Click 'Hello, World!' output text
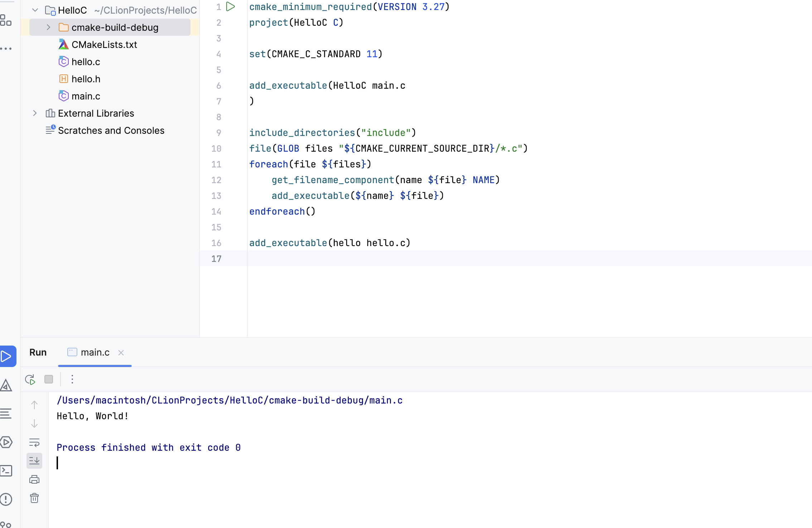Screen dimensions: 812x528 (x=93, y=416)
